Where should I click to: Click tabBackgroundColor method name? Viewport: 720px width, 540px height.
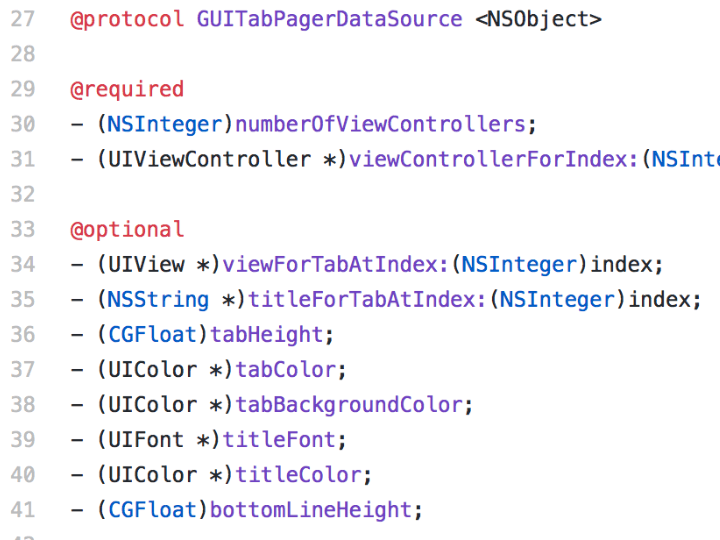click(x=349, y=405)
